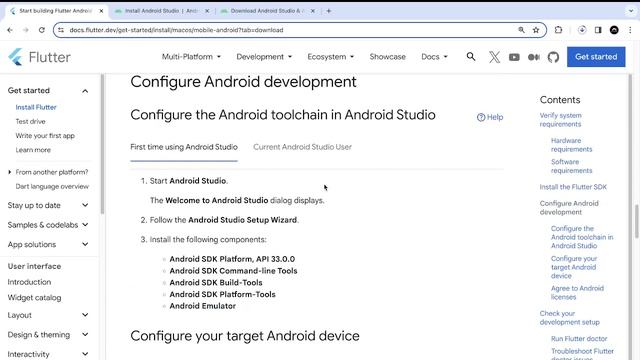Open Flutter's YouTube icon link
The width and height of the screenshot is (640, 360).
(514, 57)
